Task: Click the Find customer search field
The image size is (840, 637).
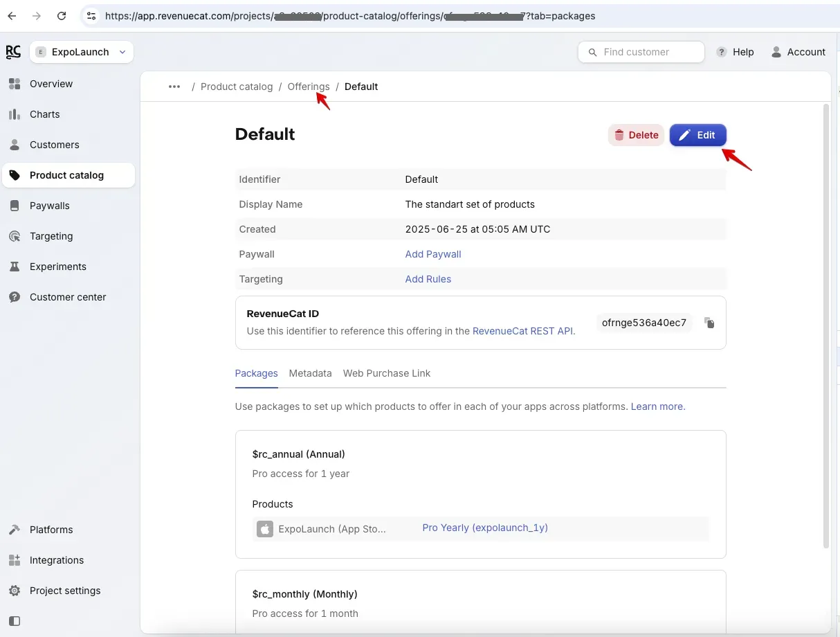Action: [x=641, y=52]
